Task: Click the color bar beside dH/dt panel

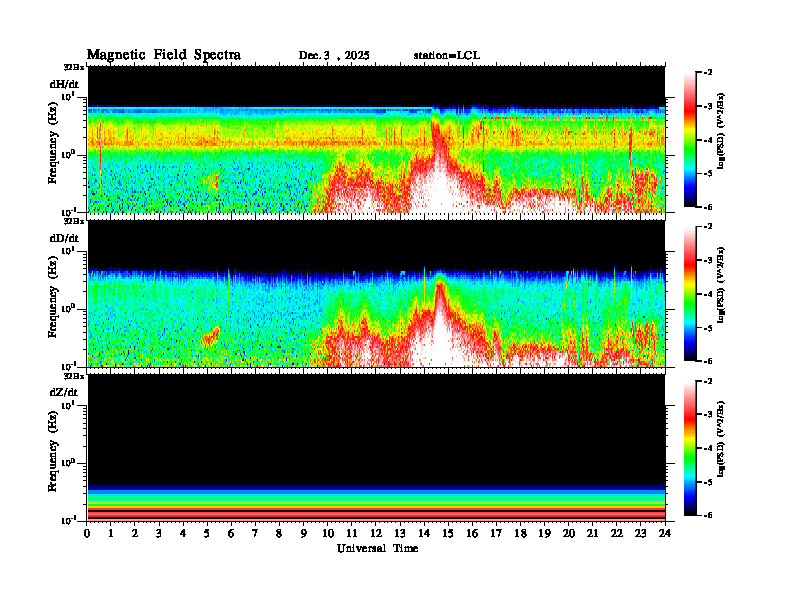Action: pyautogui.click(x=690, y=140)
